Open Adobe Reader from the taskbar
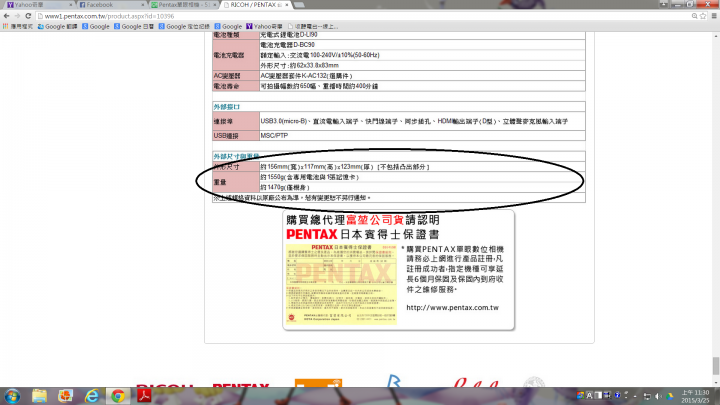The width and height of the screenshot is (720, 405). (144, 396)
